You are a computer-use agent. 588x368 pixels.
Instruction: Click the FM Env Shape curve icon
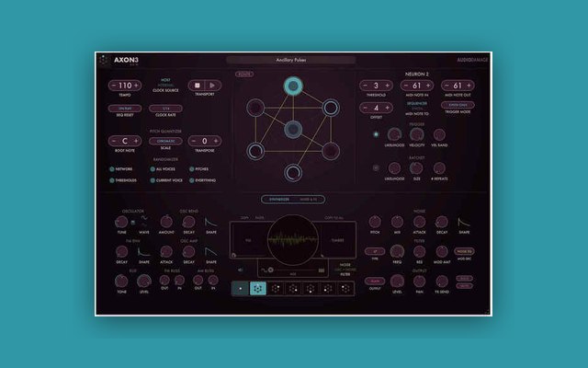[143, 251]
